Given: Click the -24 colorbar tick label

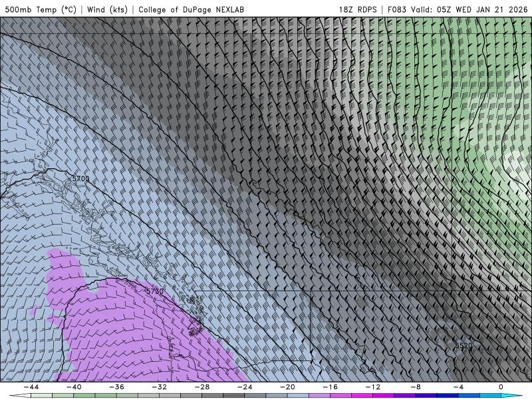Looking at the screenshot, I should 245,387.
